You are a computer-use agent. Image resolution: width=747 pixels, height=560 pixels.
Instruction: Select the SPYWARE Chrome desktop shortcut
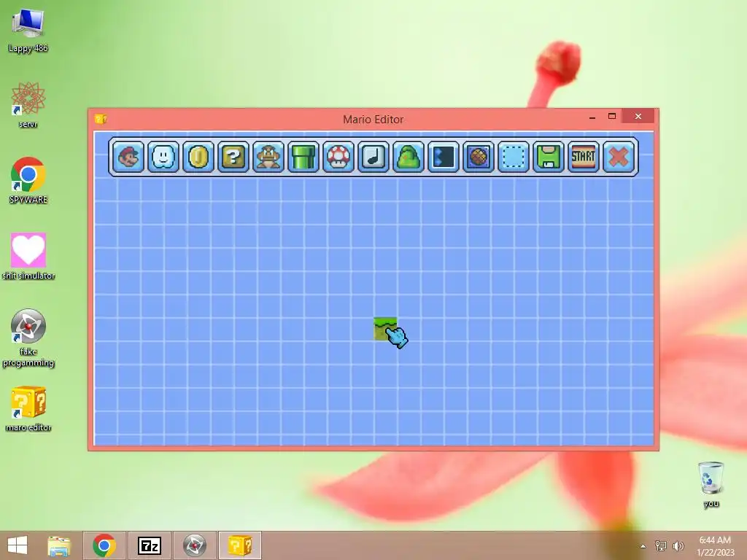28,181
